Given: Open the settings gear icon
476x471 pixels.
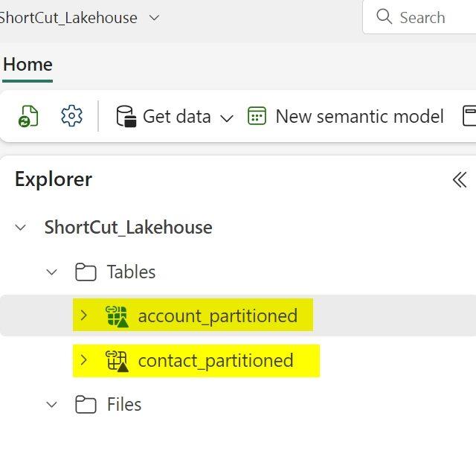Looking at the screenshot, I should coord(71,115).
